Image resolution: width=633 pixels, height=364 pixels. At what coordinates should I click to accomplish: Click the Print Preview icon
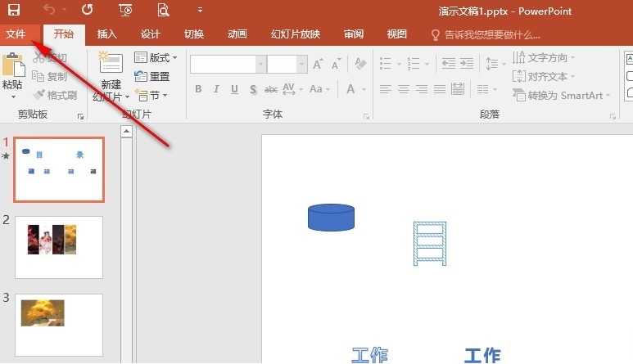coord(163,11)
